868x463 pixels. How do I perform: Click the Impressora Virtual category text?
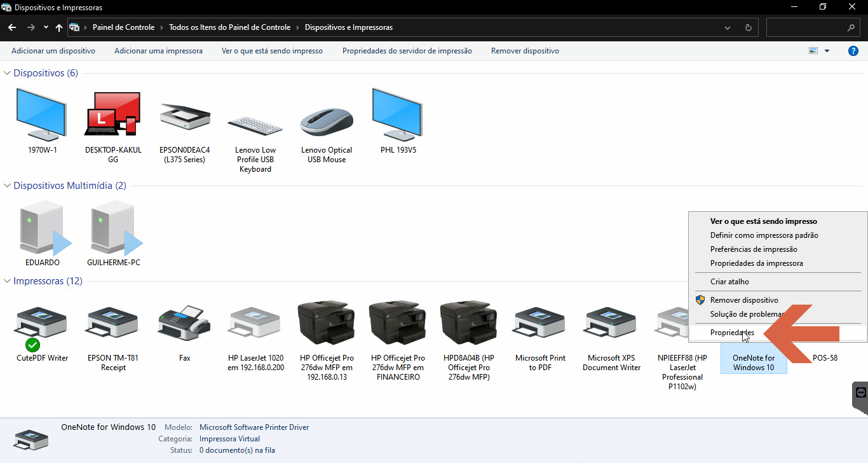[229, 439]
